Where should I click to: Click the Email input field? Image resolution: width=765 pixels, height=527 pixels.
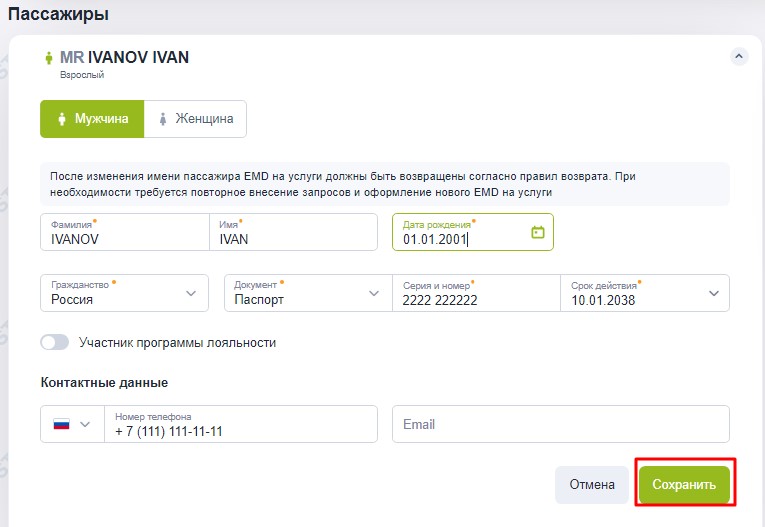(561, 424)
